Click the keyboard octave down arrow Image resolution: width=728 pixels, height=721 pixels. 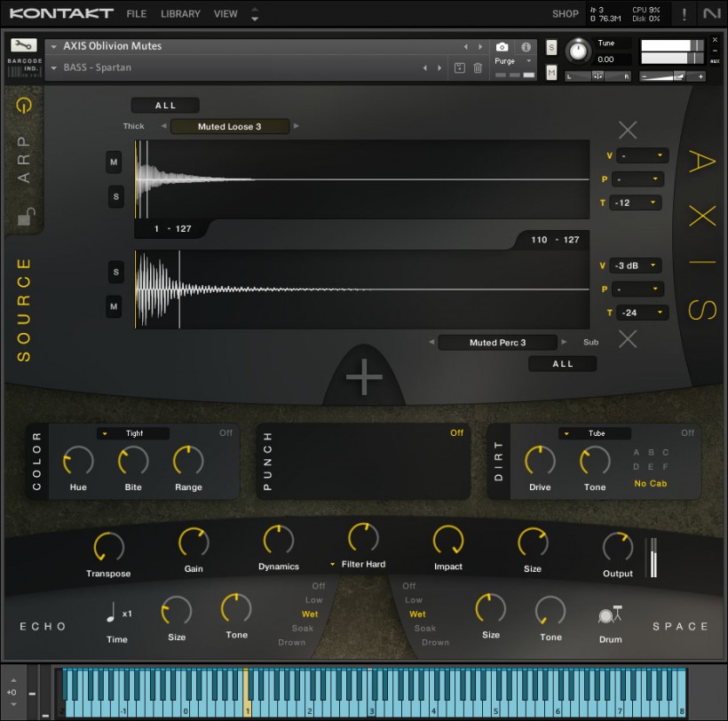coord(13,704)
